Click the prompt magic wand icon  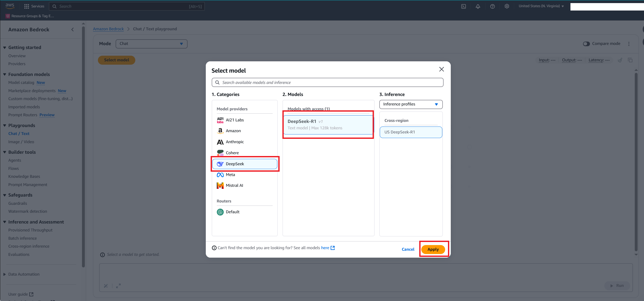coord(106,286)
